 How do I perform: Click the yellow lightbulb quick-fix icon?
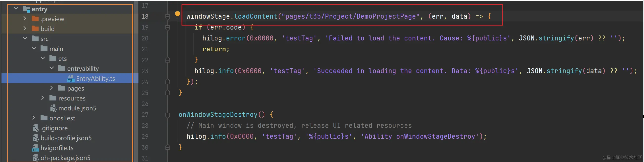tap(177, 15)
